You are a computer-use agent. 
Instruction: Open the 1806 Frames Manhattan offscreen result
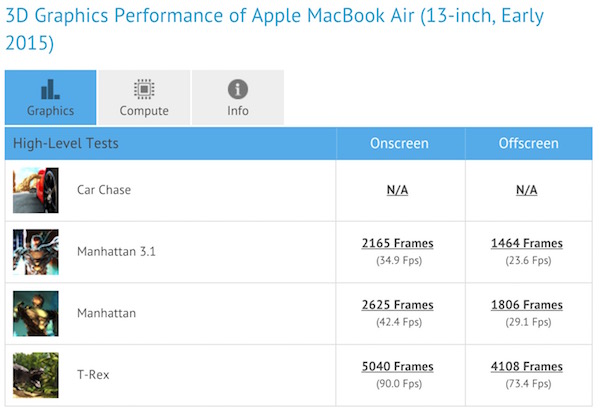[527, 304]
